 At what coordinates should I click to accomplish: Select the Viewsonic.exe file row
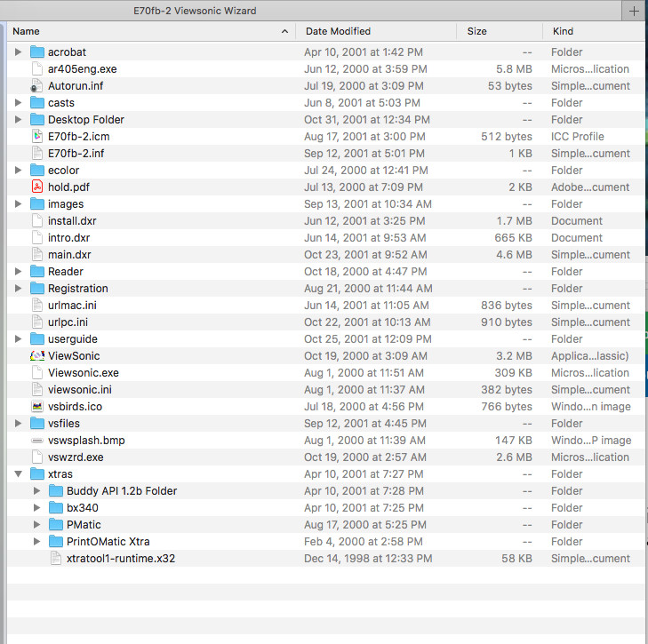(x=325, y=372)
